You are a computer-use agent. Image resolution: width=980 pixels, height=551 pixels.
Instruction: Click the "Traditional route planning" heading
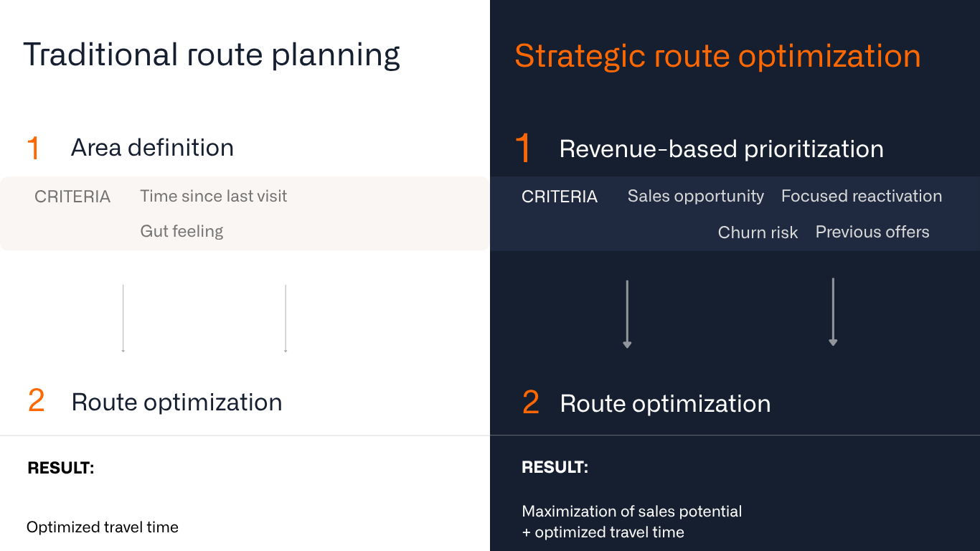click(212, 55)
